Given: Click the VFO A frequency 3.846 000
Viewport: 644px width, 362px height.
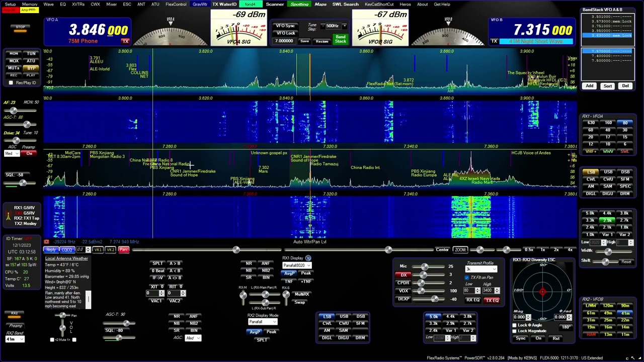Looking at the screenshot, I should pos(98,30).
